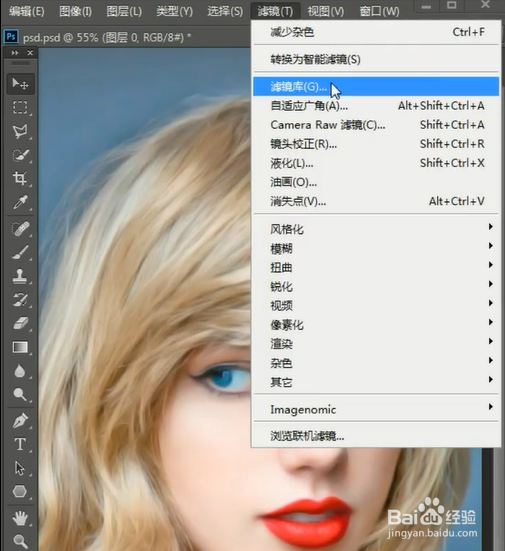Choose 浏览联机滤镜...
The width and height of the screenshot is (505, 551).
click(x=376, y=436)
